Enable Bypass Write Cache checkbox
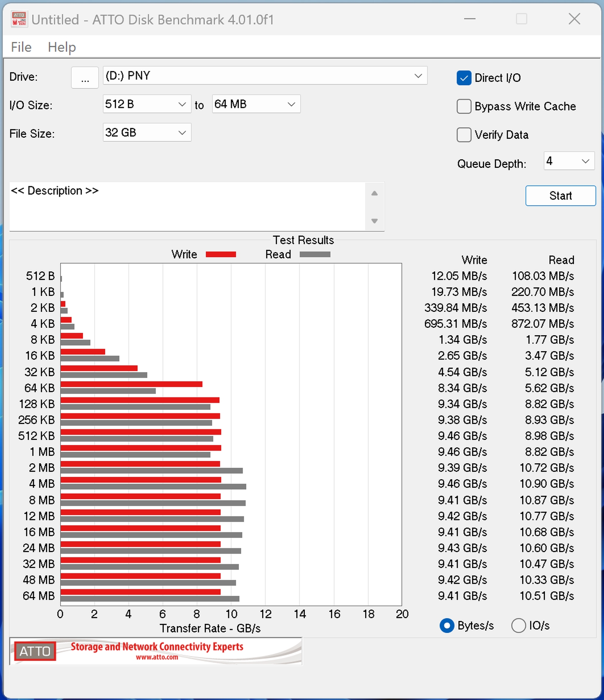 point(464,107)
